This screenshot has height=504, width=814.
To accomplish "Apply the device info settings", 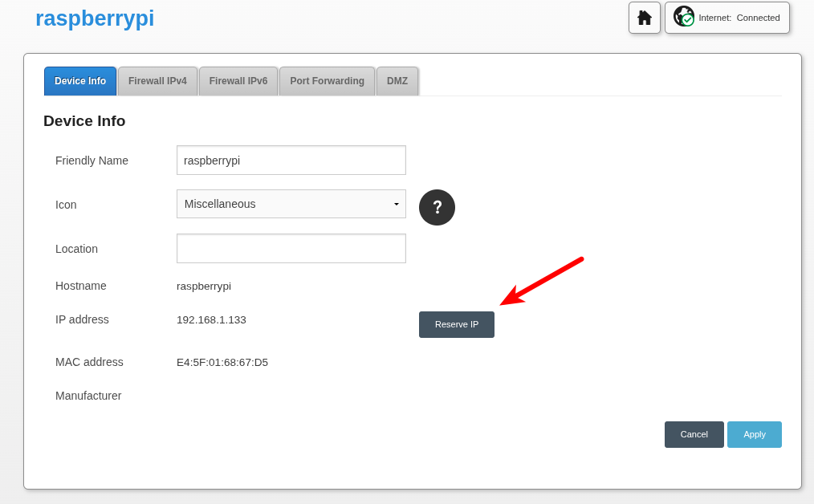I will 754,434.
